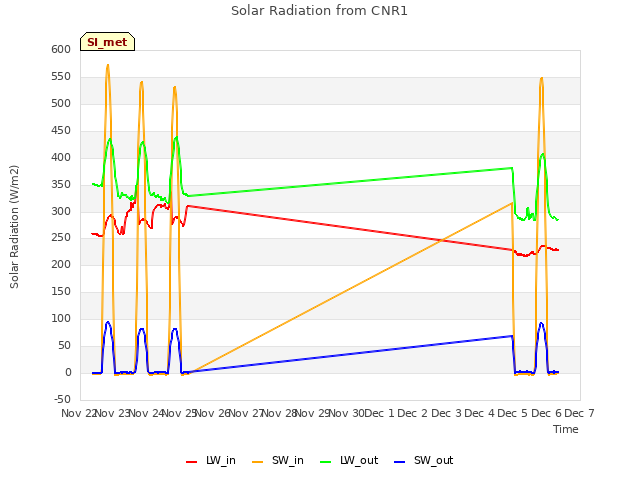
Task: Click the first blue SW_out peak near 95
Action: [108, 322]
